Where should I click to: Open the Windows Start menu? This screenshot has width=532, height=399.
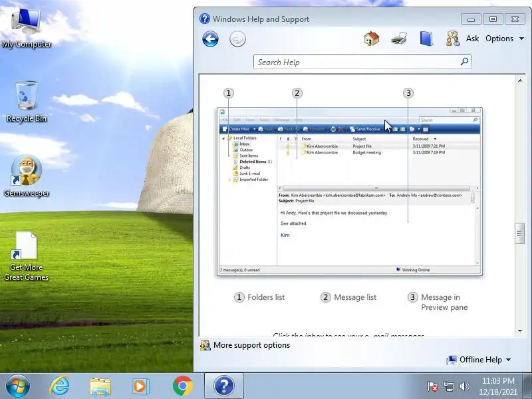click(17, 386)
